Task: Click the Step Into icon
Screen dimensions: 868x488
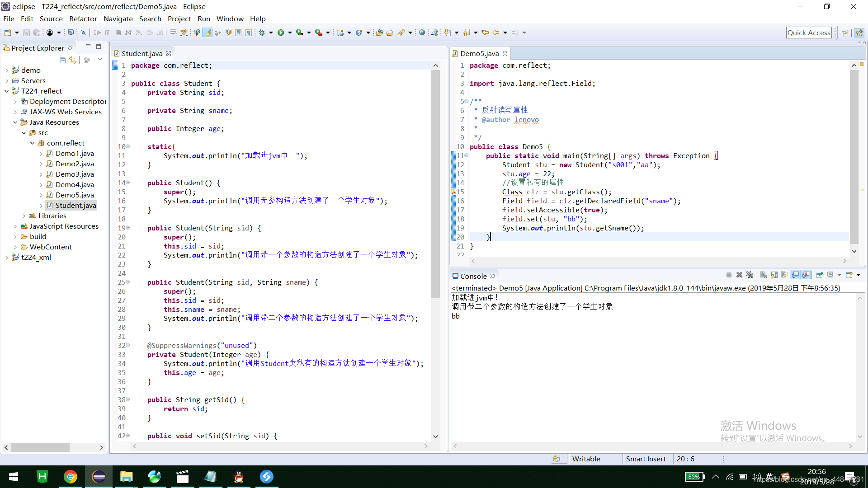Action: (139, 33)
